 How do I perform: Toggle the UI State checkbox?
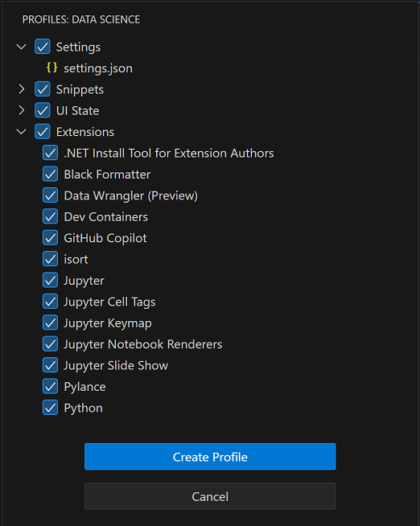click(x=43, y=110)
